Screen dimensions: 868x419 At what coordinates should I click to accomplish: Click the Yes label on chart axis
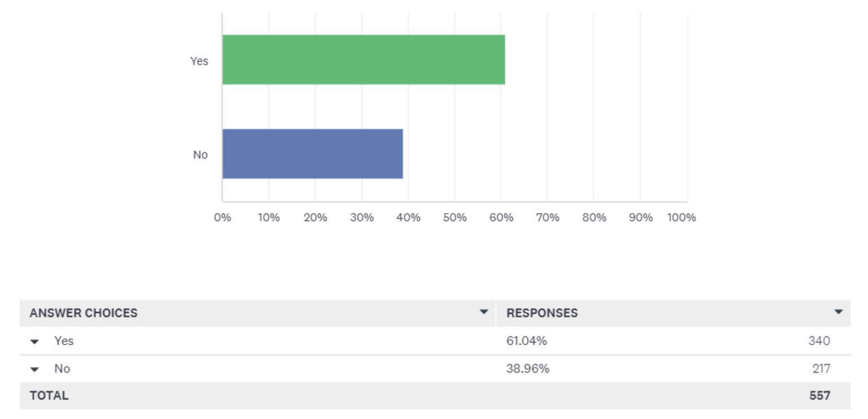[x=199, y=61]
